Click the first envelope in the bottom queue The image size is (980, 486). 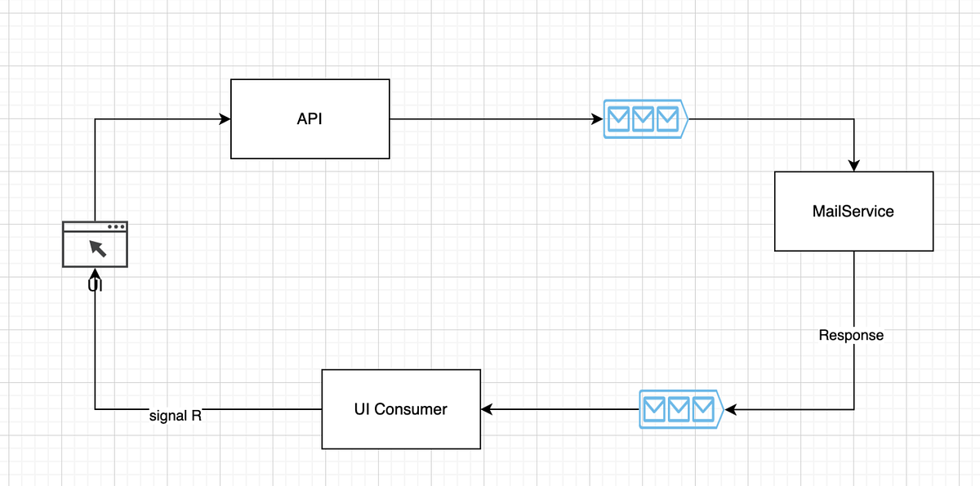click(655, 409)
